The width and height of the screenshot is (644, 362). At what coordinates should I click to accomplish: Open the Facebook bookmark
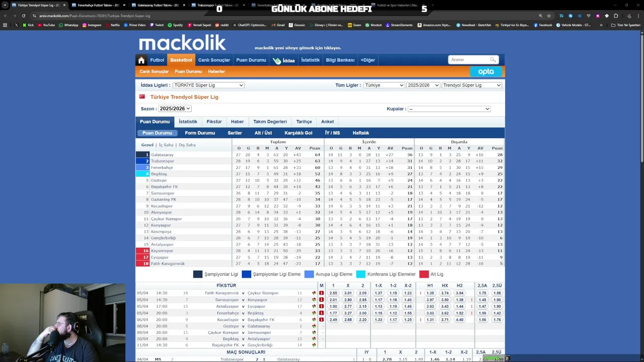(x=543, y=25)
